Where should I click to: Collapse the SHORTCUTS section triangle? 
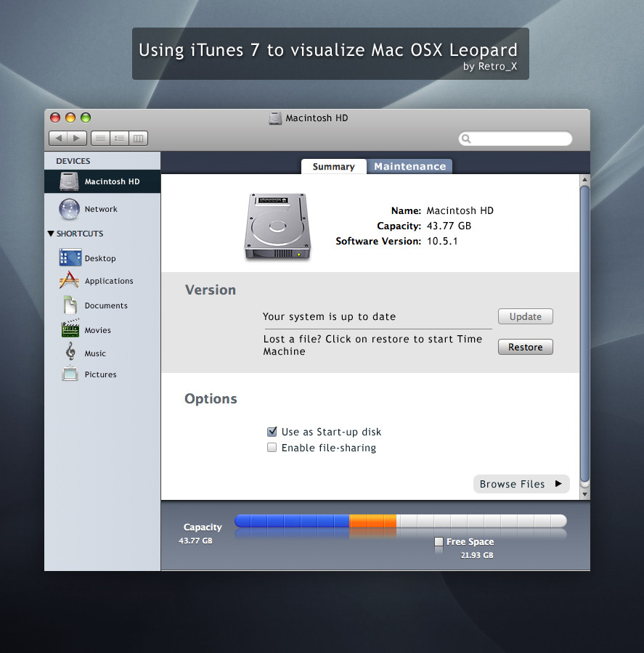click(51, 234)
